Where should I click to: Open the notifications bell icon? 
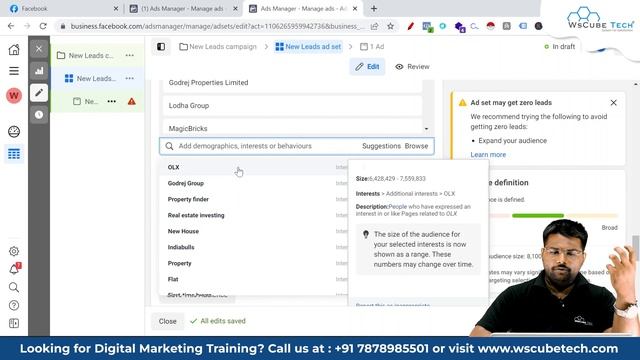(x=14, y=269)
